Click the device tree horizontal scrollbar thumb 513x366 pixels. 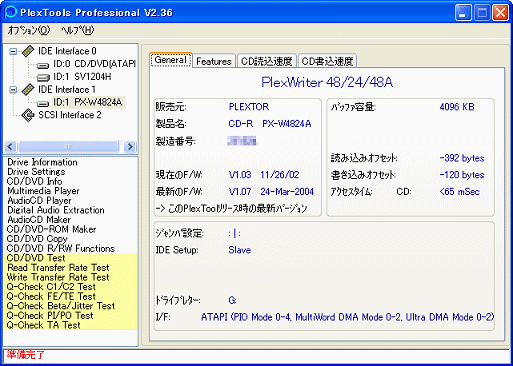coord(69,146)
